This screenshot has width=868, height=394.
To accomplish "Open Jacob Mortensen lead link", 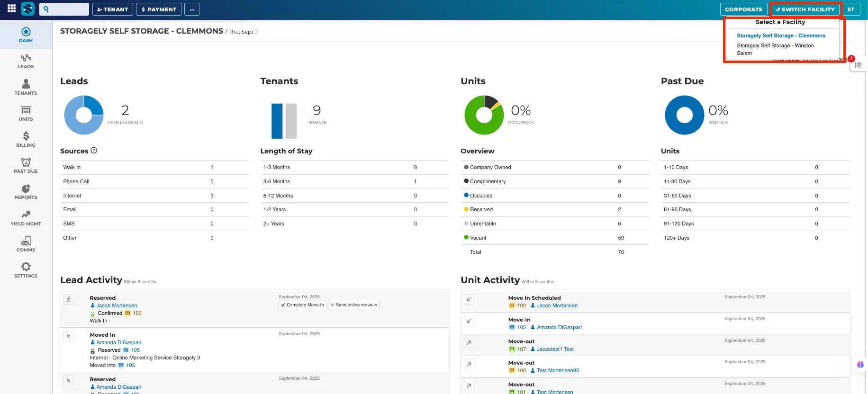I will coord(117,305).
